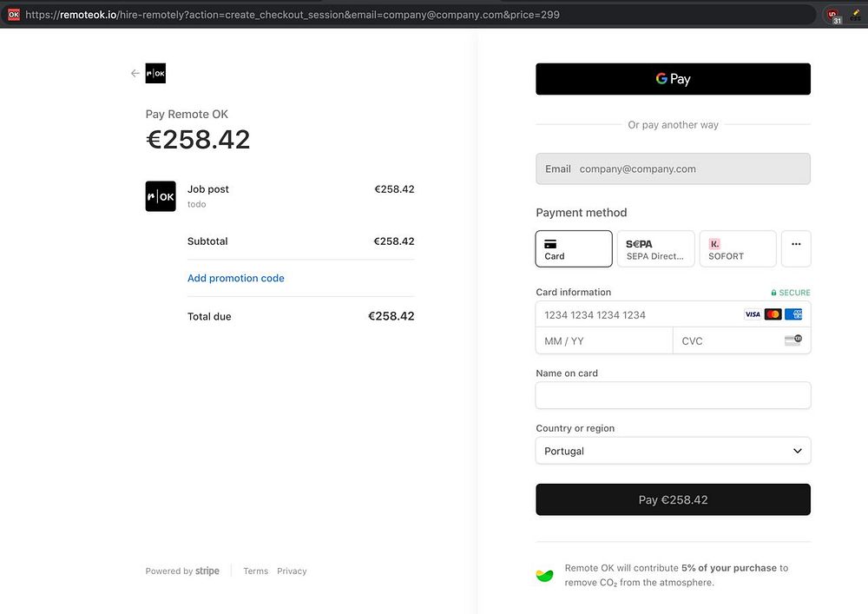
Task: Choose the SOFORT payment option
Action: click(738, 248)
